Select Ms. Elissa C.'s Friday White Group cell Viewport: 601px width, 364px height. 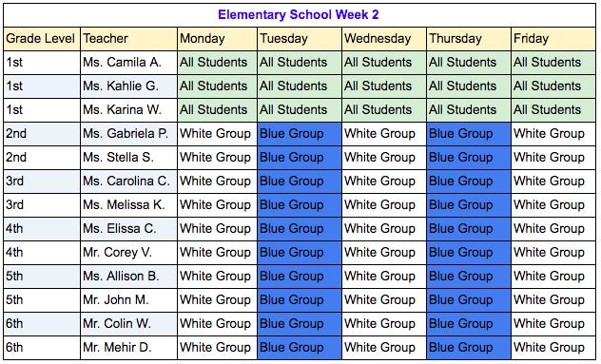(553, 229)
